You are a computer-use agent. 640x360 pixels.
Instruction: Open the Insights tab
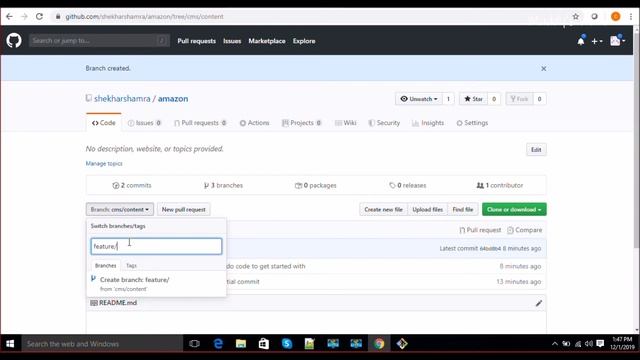coord(428,123)
